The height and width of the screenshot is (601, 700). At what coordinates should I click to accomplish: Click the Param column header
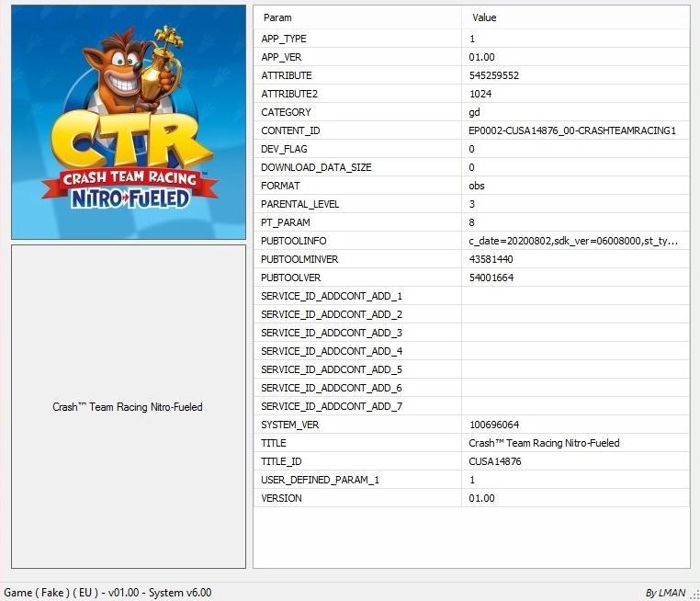coord(277,17)
